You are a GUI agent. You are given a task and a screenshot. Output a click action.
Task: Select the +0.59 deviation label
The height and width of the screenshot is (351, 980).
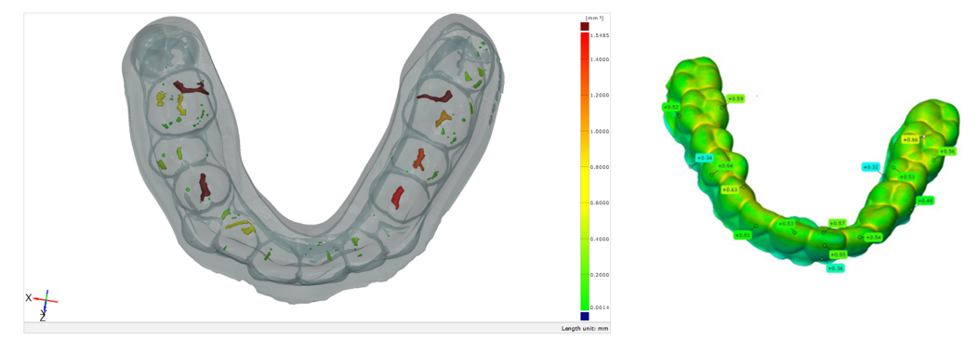coord(737,98)
